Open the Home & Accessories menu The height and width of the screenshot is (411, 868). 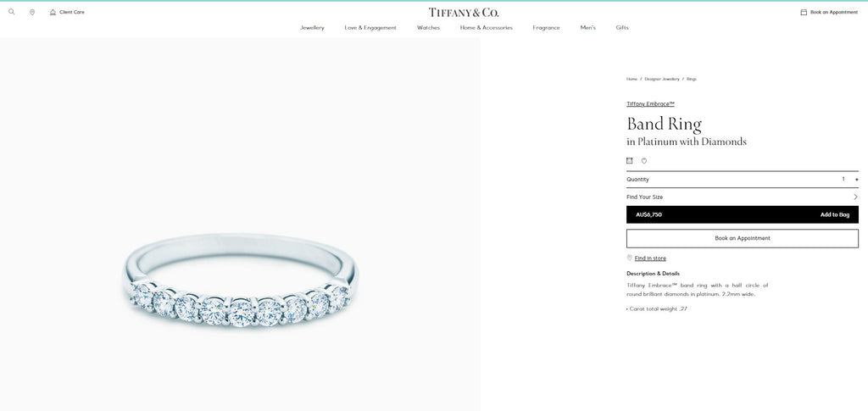pos(486,28)
